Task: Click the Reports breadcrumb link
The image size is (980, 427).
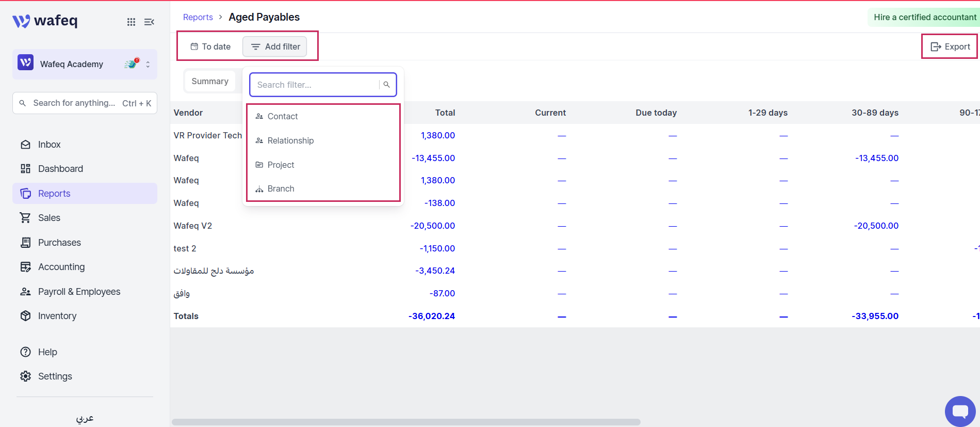Action: pyautogui.click(x=198, y=17)
